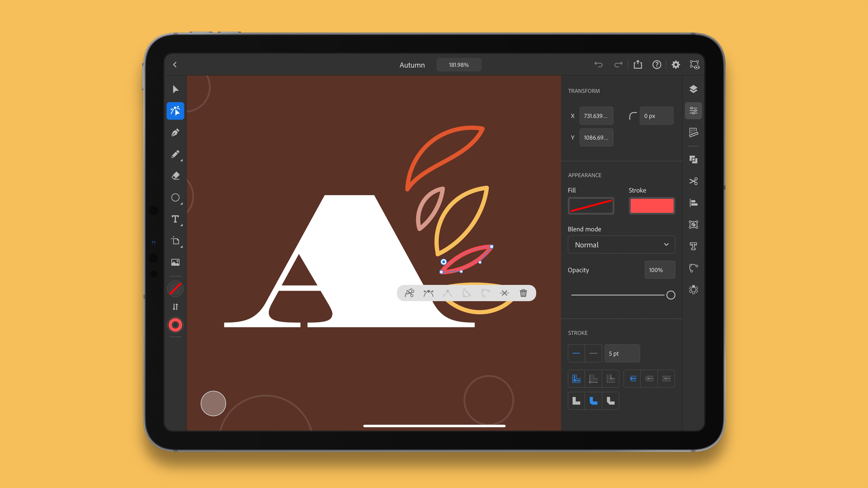Select the Vector tool in toolbar
Screen dimensions: 868x488
click(175, 111)
